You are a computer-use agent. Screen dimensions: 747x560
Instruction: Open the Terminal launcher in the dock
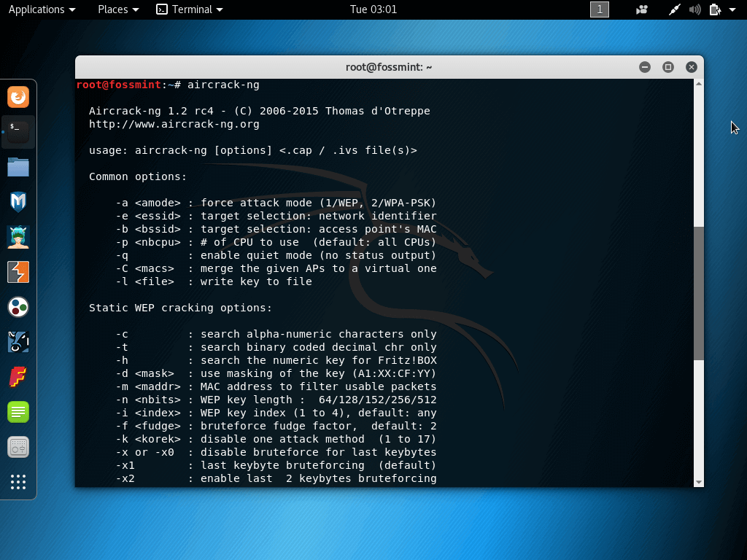pos(18,131)
